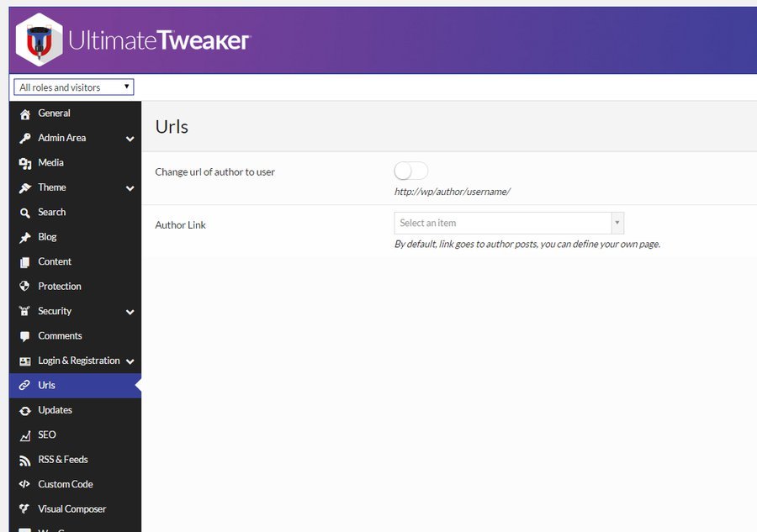
Task: Click the Content pages icon
Action: [x=25, y=262]
